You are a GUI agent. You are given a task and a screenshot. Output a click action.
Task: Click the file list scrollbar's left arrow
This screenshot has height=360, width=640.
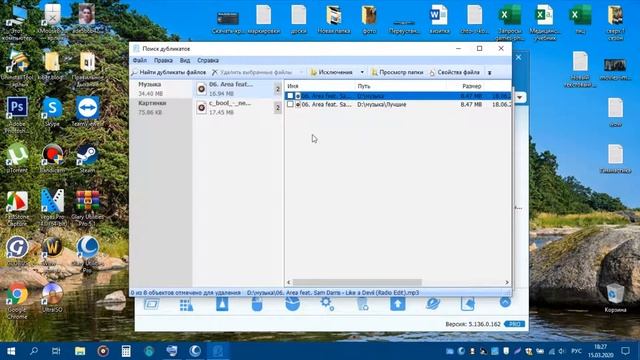[289, 282]
